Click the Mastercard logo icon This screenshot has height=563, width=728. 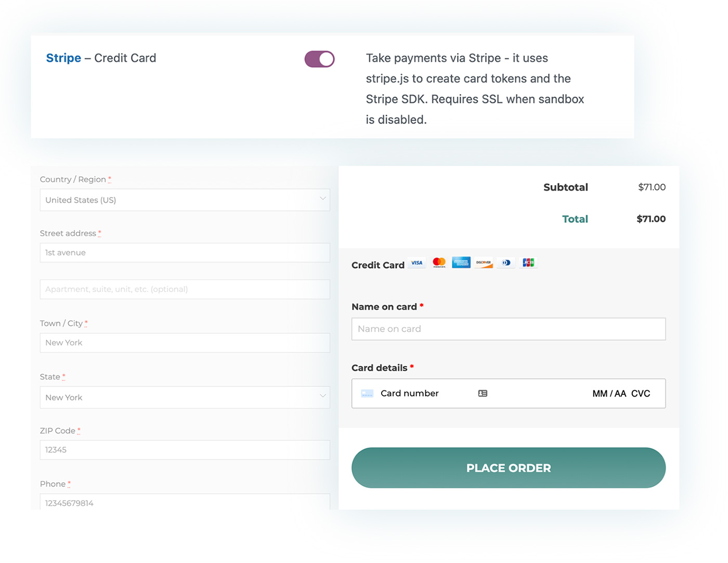[x=439, y=263]
